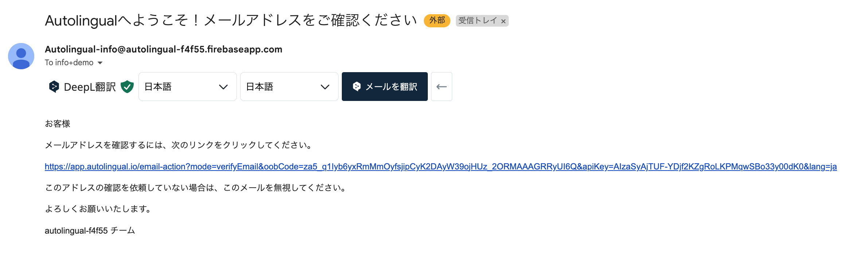
Task: Open the app.autolingual.io email verification link
Action: click(441, 167)
